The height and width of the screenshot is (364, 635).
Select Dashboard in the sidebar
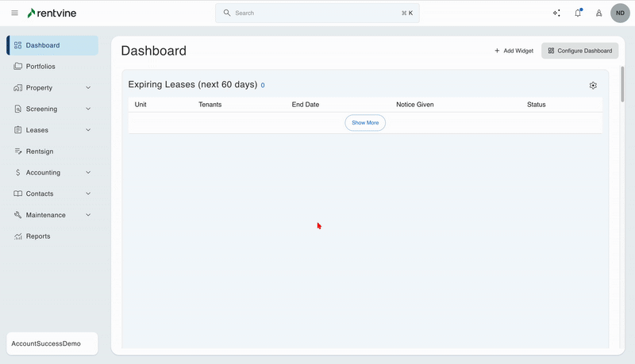tap(42, 45)
